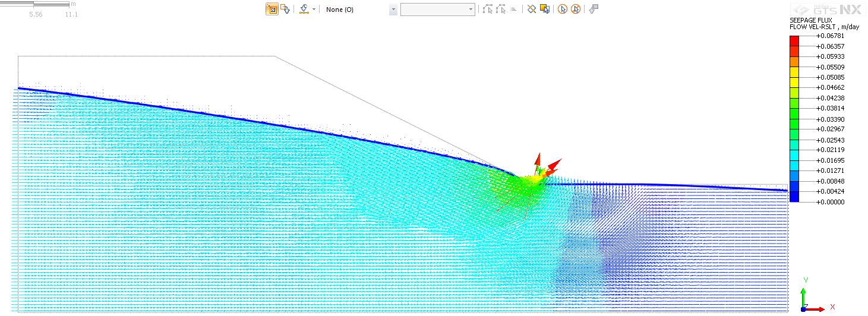868x316 pixels.
Task: Expand the snap selection tool arrow
Action: tap(314, 10)
